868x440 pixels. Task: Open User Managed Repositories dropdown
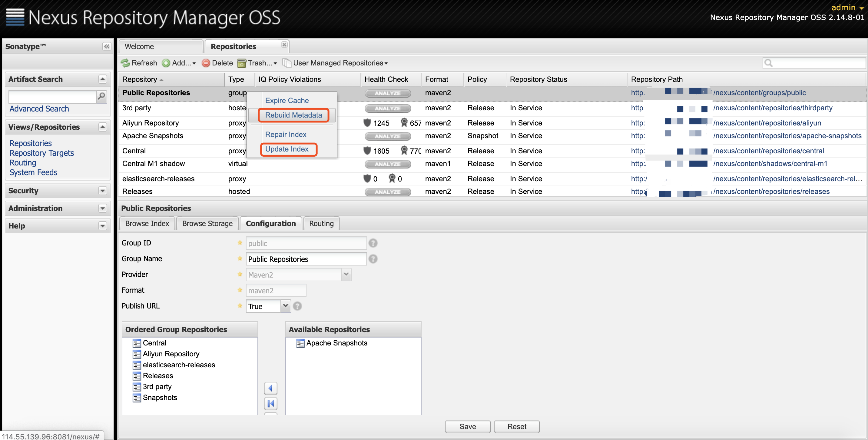pos(335,63)
